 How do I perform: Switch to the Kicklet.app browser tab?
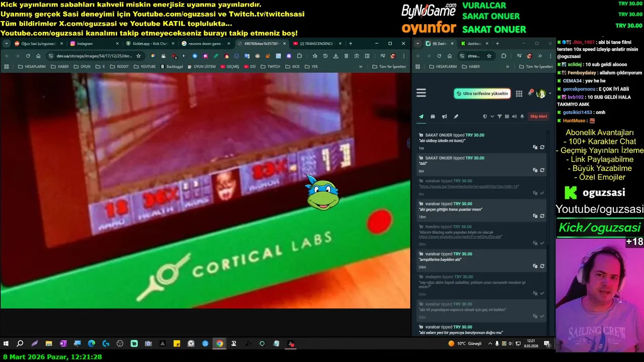(150, 44)
